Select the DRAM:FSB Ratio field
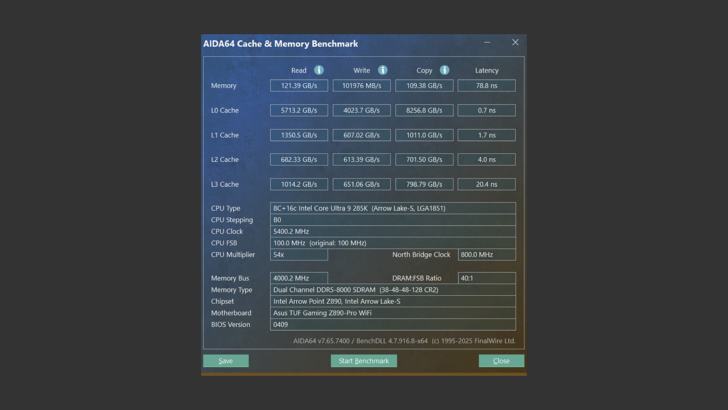 [486, 278]
